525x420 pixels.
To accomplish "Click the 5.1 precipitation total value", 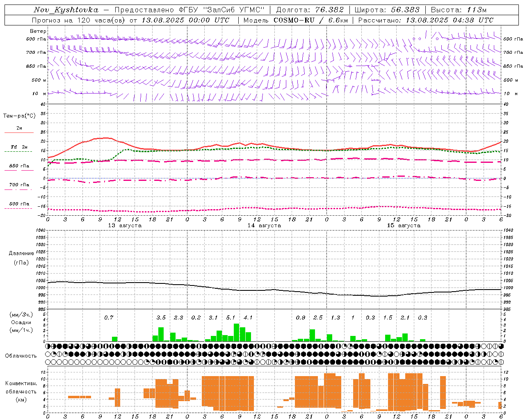I will [x=231, y=317].
